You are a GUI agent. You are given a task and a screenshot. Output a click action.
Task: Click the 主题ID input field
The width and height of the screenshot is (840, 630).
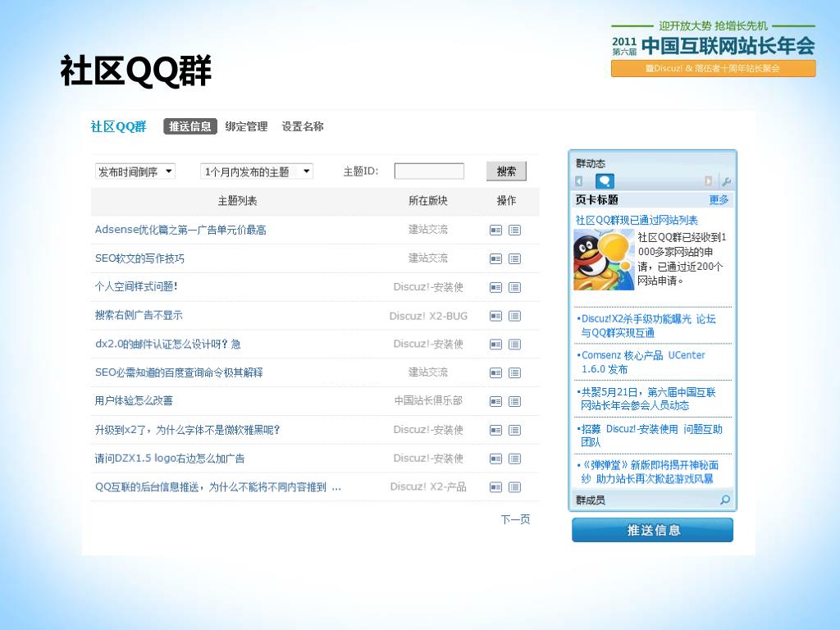tap(429, 171)
